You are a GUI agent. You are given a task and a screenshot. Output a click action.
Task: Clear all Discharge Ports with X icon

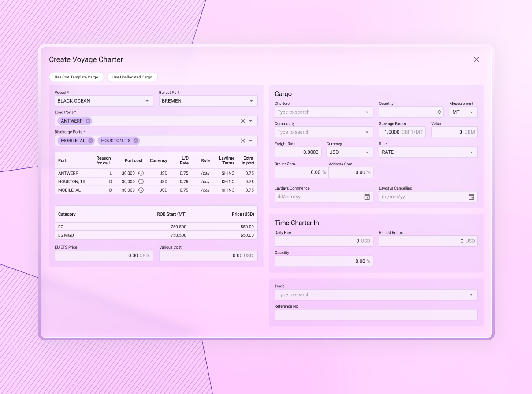point(243,141)
